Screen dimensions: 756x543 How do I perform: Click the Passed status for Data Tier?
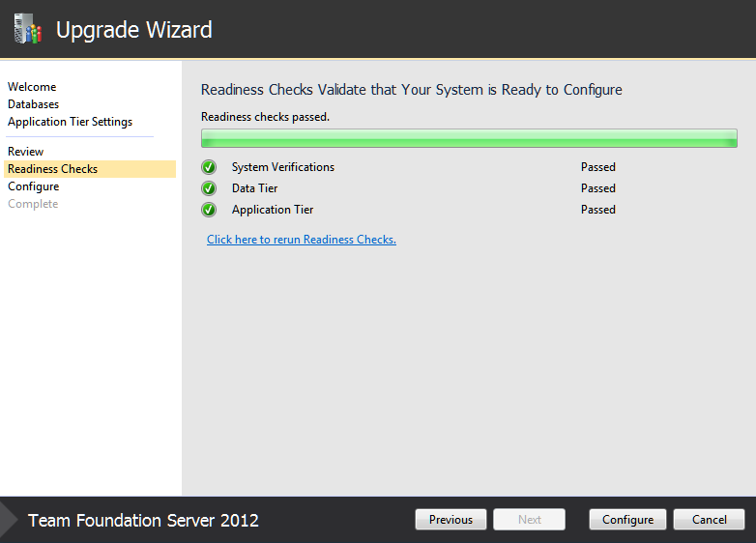tap(597, 188)
